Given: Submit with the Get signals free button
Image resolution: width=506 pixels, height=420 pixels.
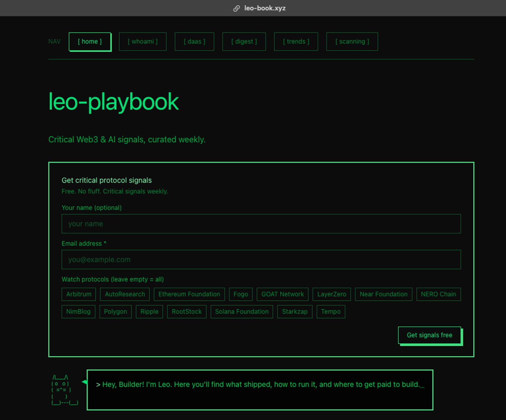Looking at the screenshot, I should coord(430,335).
